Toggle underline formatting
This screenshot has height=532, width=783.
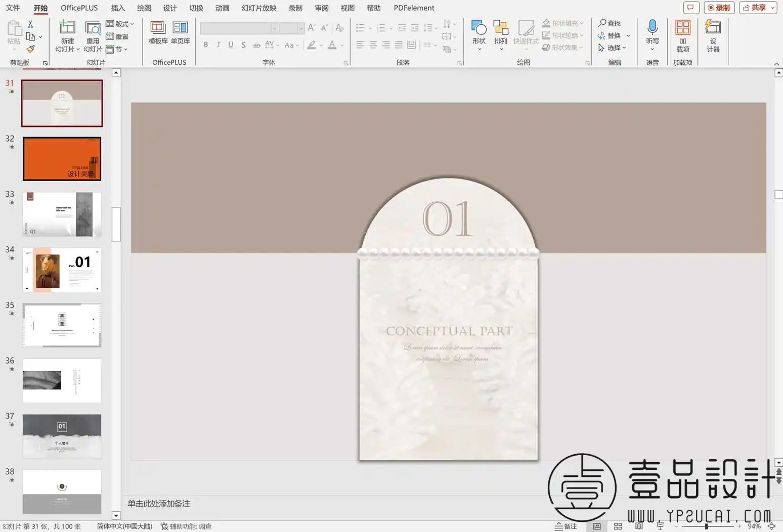231,45
